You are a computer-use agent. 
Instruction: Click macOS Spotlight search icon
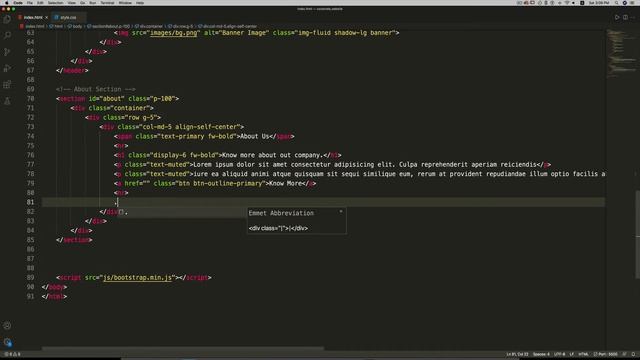click(616, 3)
